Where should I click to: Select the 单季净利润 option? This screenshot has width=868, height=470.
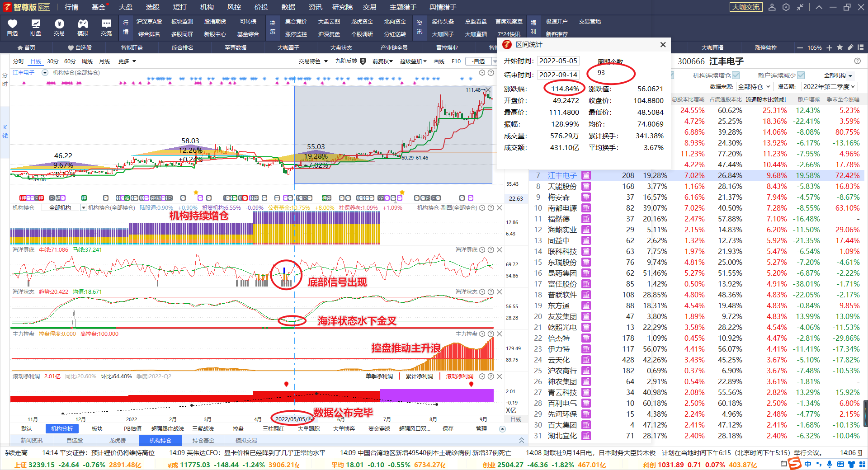pyautogui.click(x=379, y=376)
